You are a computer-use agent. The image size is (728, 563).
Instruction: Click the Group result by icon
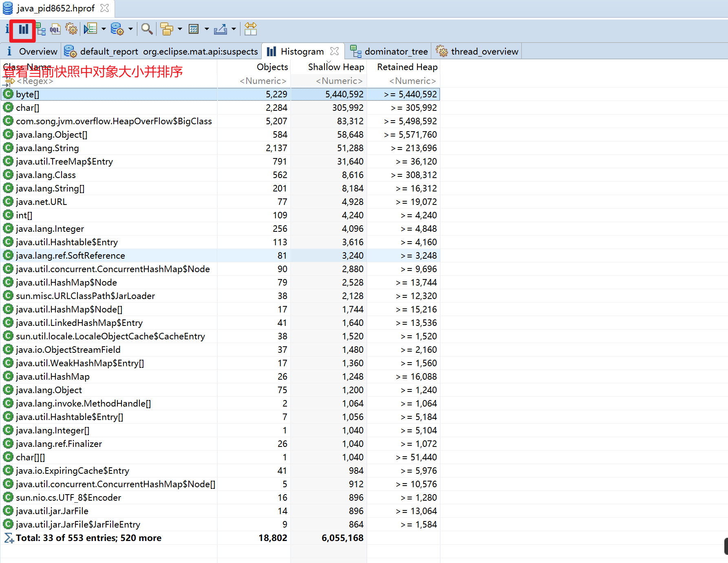(167, 29)
